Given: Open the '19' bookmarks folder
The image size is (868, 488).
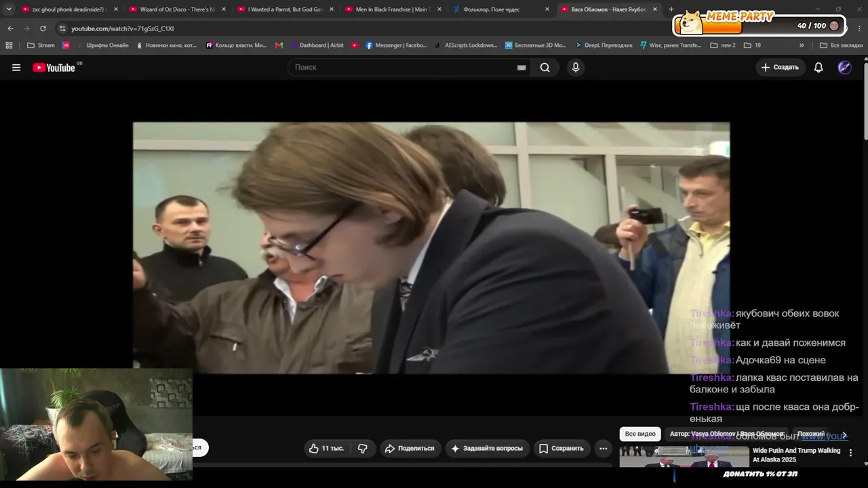Looking at the screenshot, I should pos(752,45).
